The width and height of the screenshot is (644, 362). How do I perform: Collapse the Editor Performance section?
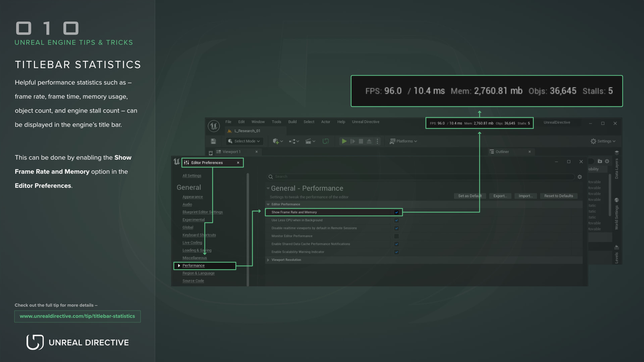click(x=268, y=204)
